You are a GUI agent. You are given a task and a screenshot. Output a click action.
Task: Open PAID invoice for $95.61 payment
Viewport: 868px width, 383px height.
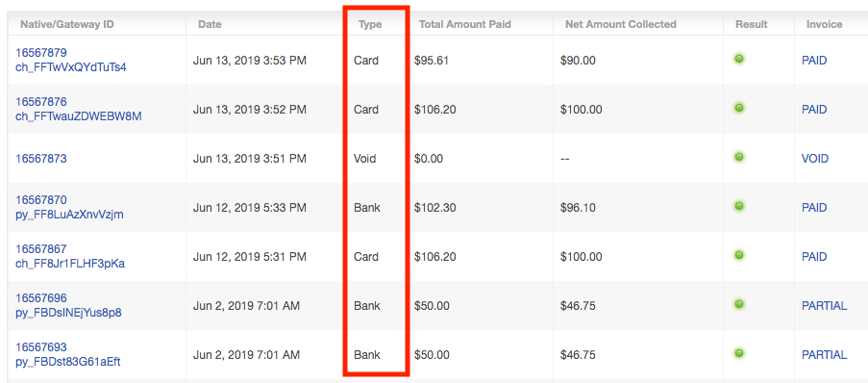(x=814, y=61)
